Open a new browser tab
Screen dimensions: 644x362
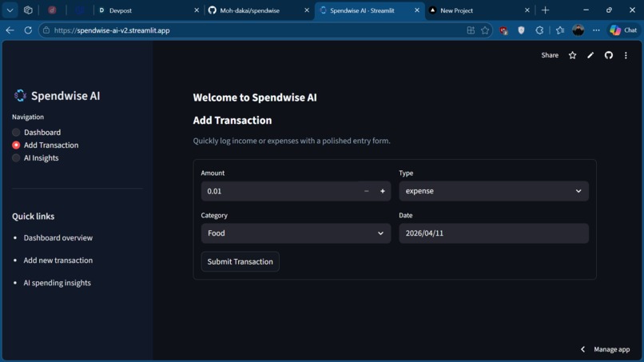[546, 10]
